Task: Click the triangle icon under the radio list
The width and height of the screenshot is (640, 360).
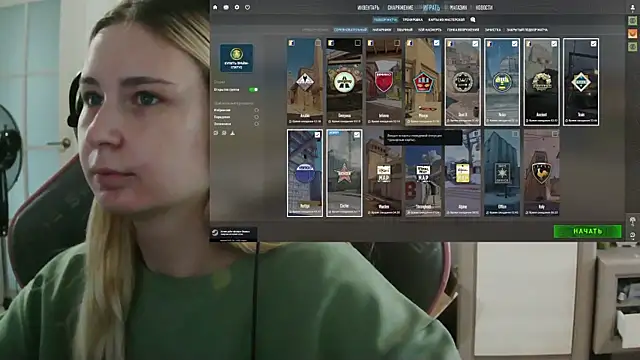Action: point(233,133)
